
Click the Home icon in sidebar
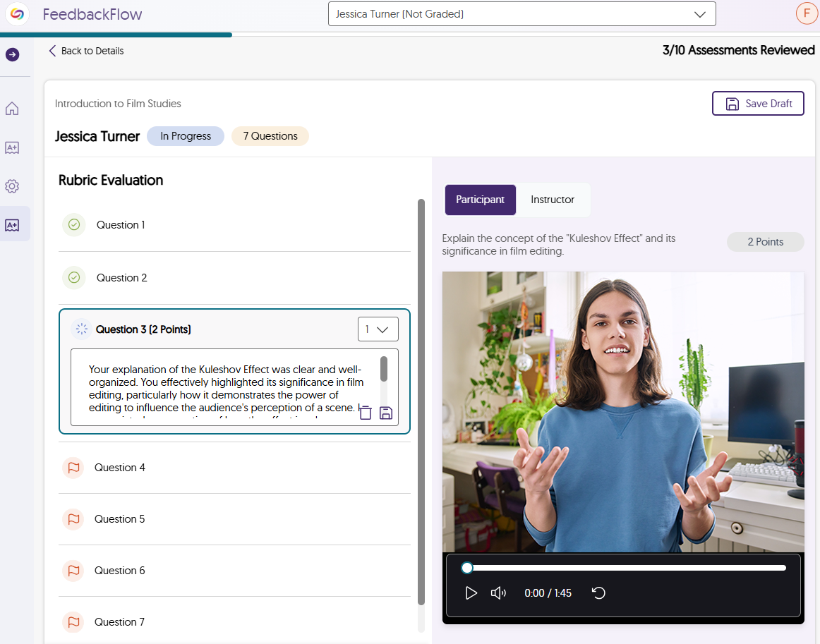[x=12, y=109]
